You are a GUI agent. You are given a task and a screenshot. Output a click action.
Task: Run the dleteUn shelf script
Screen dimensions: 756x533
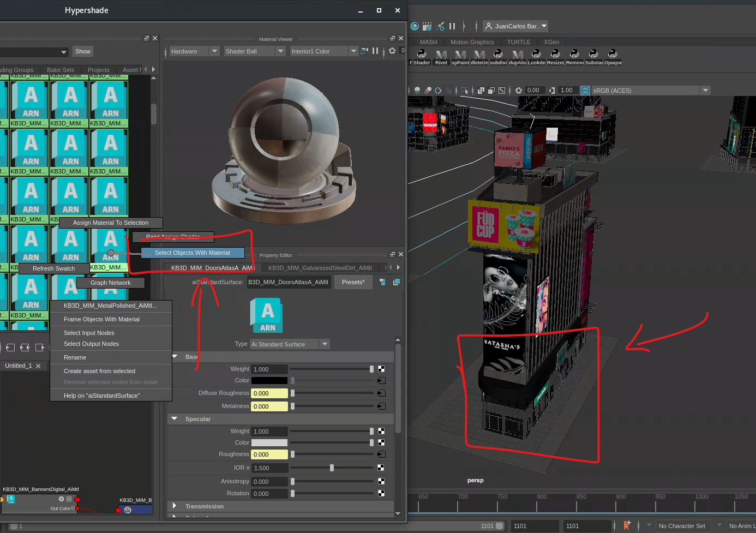[479, 57]
